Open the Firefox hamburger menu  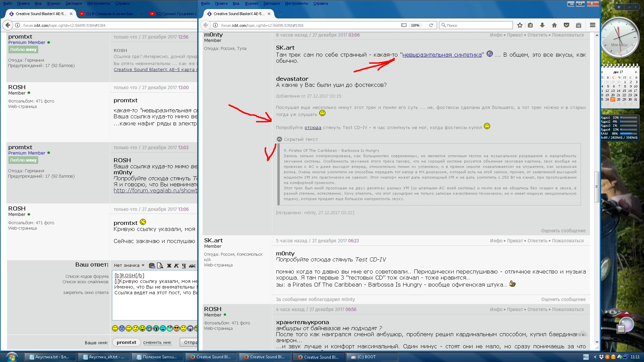coord(592,25)
